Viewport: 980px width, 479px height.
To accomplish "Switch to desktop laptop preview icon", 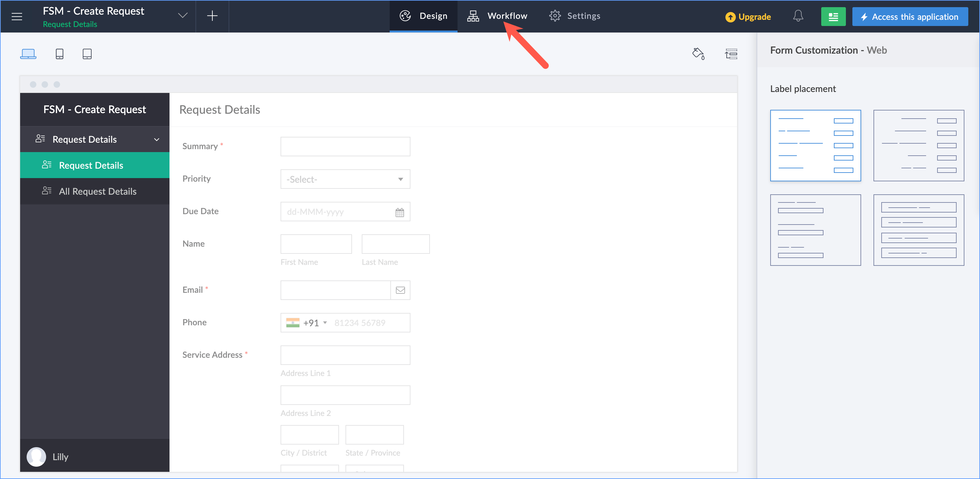I will 28,54.
